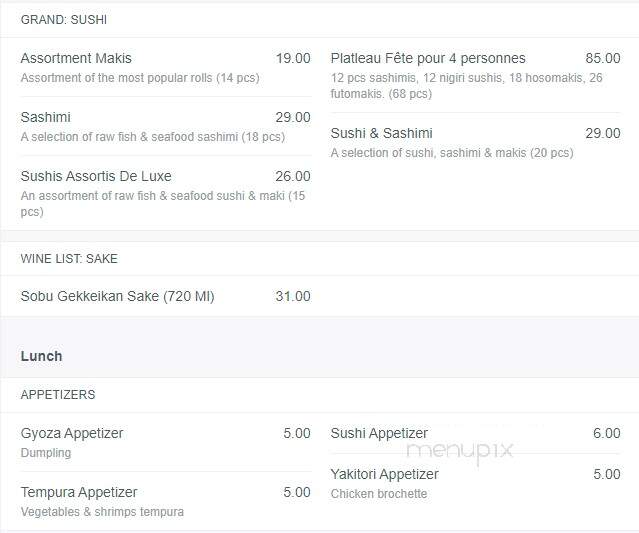Click the 85.00 price of party platter
This screenshot has width=639, height=533.
(x=603, y=58)
